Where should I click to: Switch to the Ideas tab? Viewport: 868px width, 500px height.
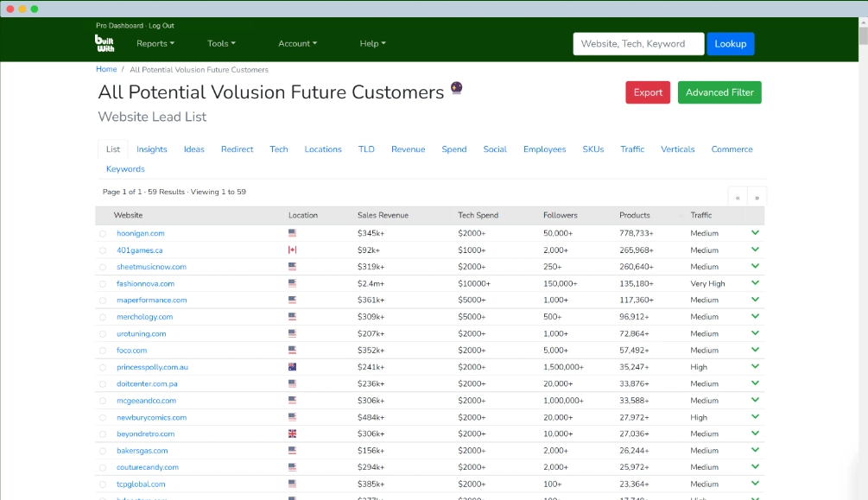[x=193, y=149]
